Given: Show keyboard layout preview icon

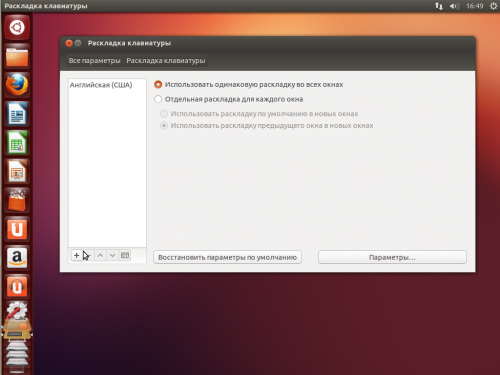Looking at the screenshot, I should pyautogui.click(x=125, y=256).
